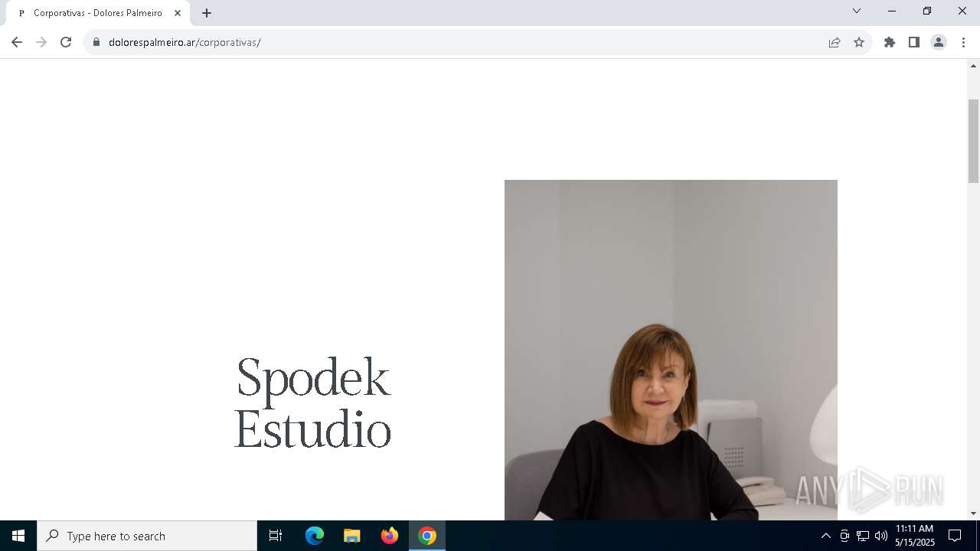The image size is (980, 551).
Task: Open the network status tray icon
Action: [863, 536]
